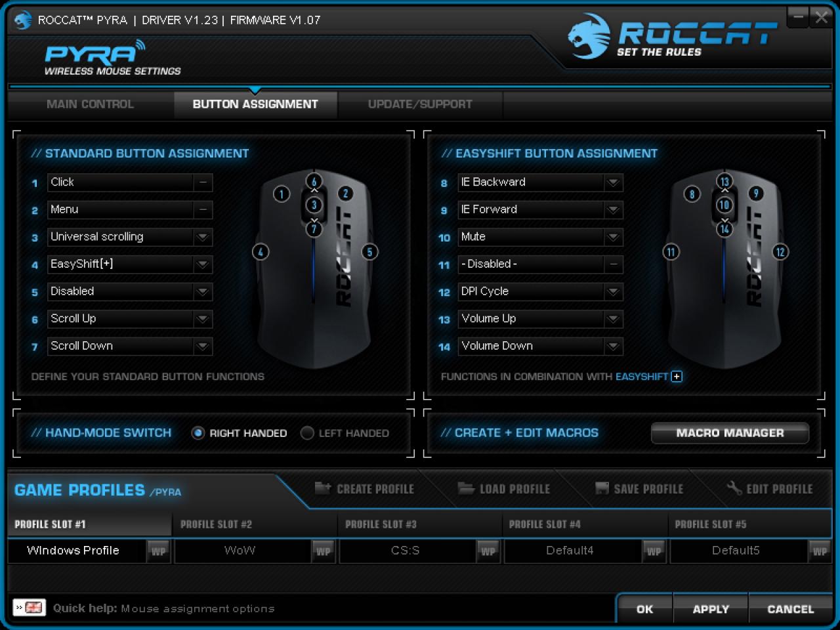This screenshot has height=630, width=840.
Task: Click WP icon of Default5 profile slot
Action: 820,551
